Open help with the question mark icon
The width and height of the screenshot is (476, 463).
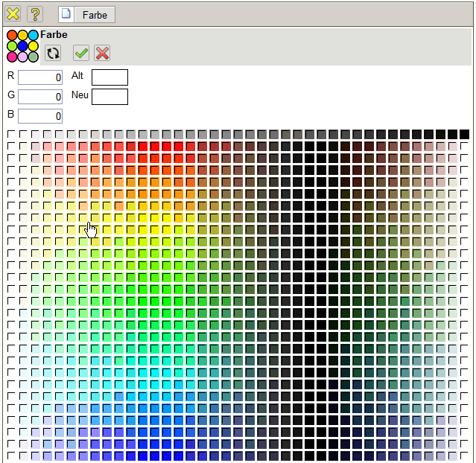pos(35,14)
